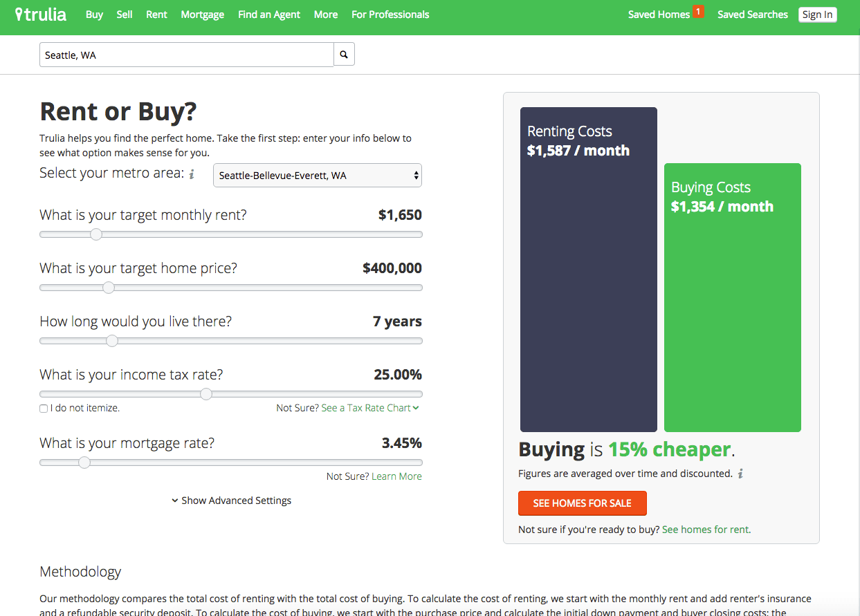
Task: Click inside the Seattle, WA search field
Action: click(x=173, y=54)
